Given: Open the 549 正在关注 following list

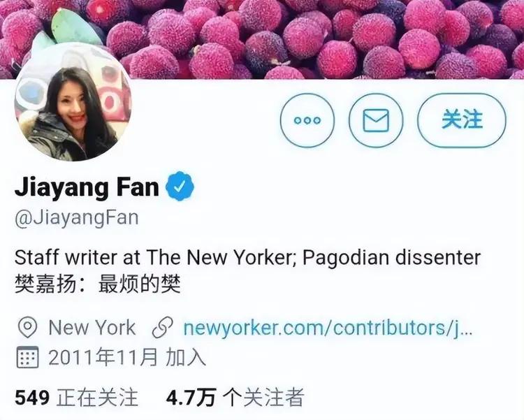Looking at the screenshot, I should click(x=77, y=397).
